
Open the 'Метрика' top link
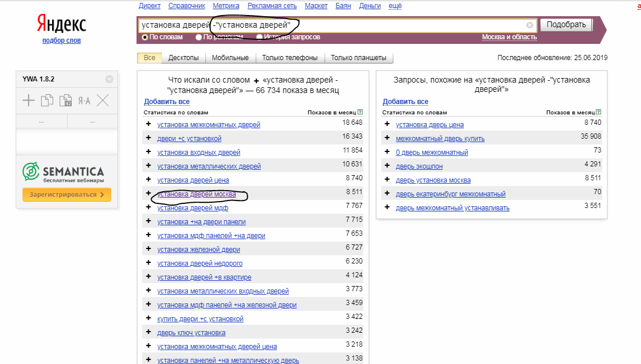pyautogui.click(x=226, y=6)
